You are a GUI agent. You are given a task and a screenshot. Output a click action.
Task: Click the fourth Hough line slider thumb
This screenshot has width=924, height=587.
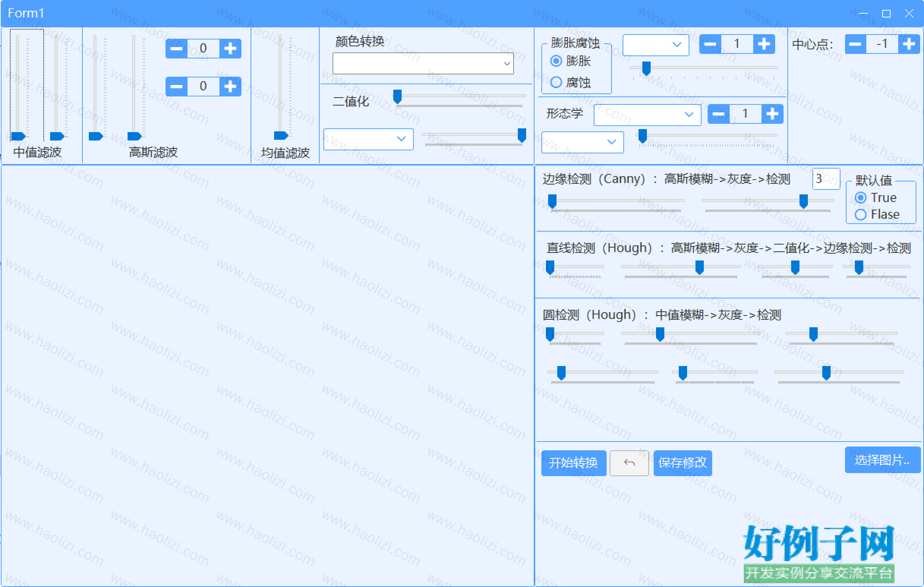[x=859, y=267]
